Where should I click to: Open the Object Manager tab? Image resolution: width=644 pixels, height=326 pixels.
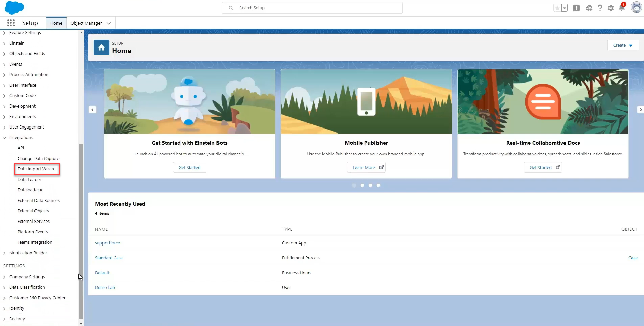tap(86, 23)
